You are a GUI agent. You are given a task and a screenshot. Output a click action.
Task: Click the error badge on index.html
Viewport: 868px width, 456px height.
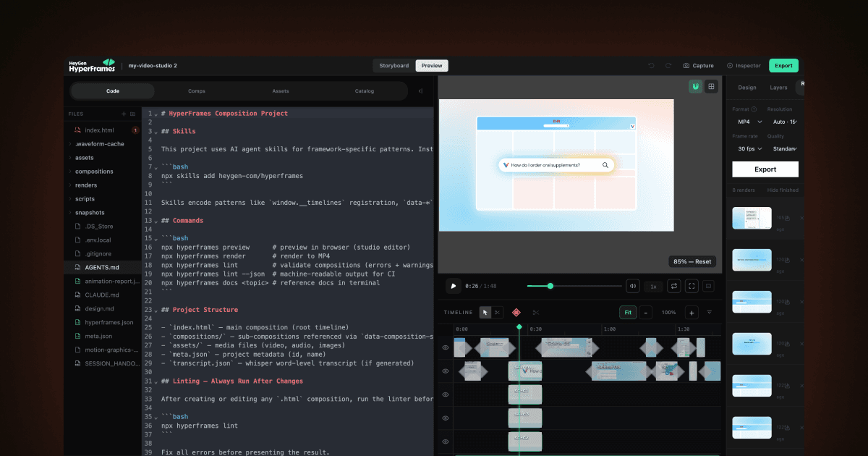(x=135, y=130)
